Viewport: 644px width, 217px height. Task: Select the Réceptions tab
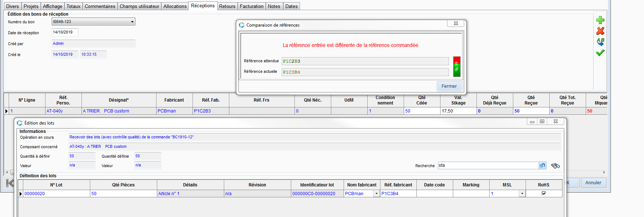click(x=203, y=6)
